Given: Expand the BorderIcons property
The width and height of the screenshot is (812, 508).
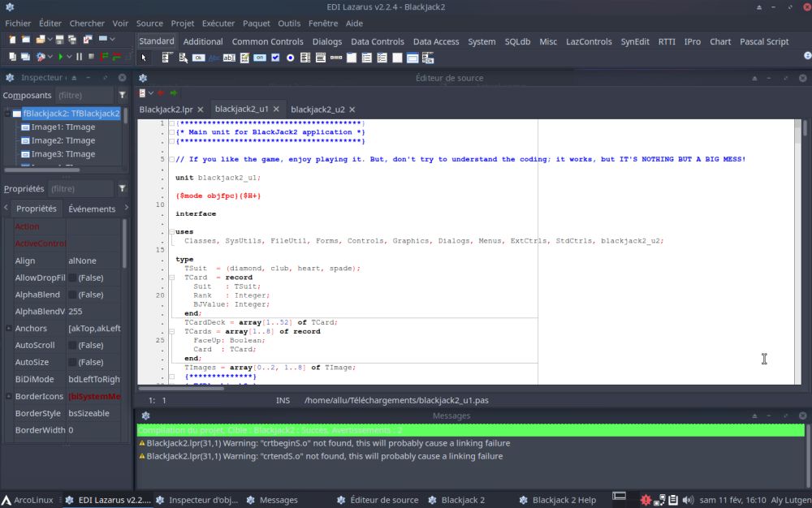Looking at the screenshot, I should [x=9, y=396].
